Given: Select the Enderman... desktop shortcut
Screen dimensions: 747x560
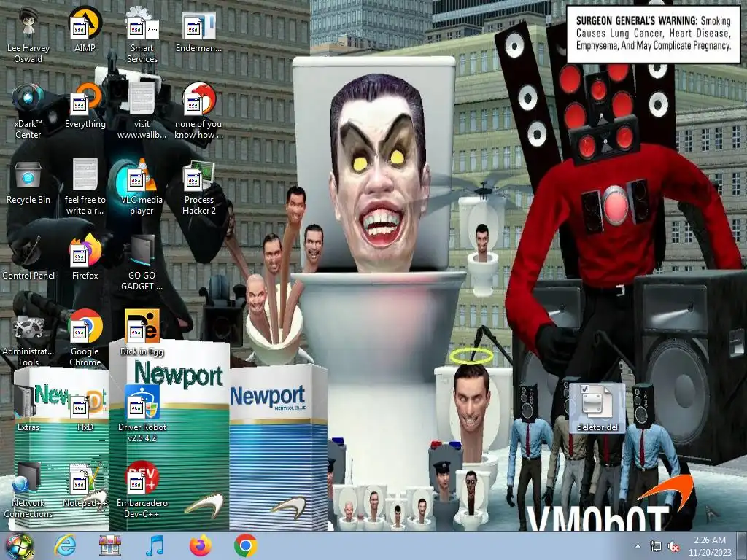Looking at the screenshot, I should (198, 31).
